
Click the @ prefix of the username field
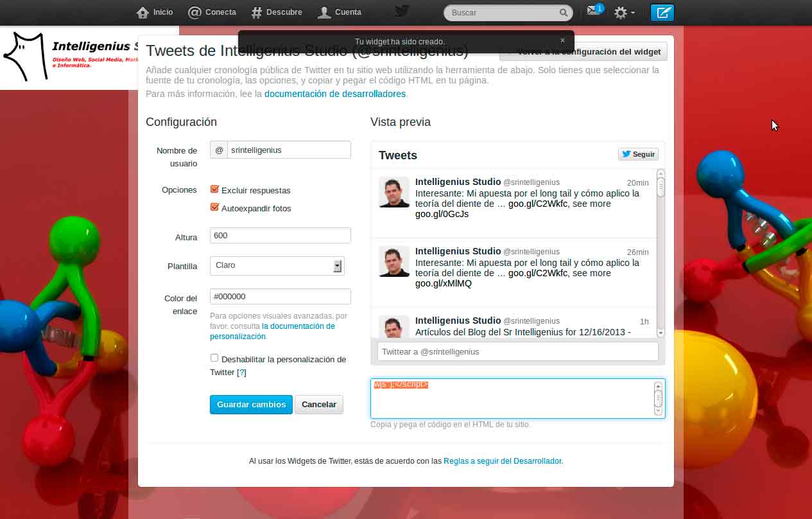point(219,150)
